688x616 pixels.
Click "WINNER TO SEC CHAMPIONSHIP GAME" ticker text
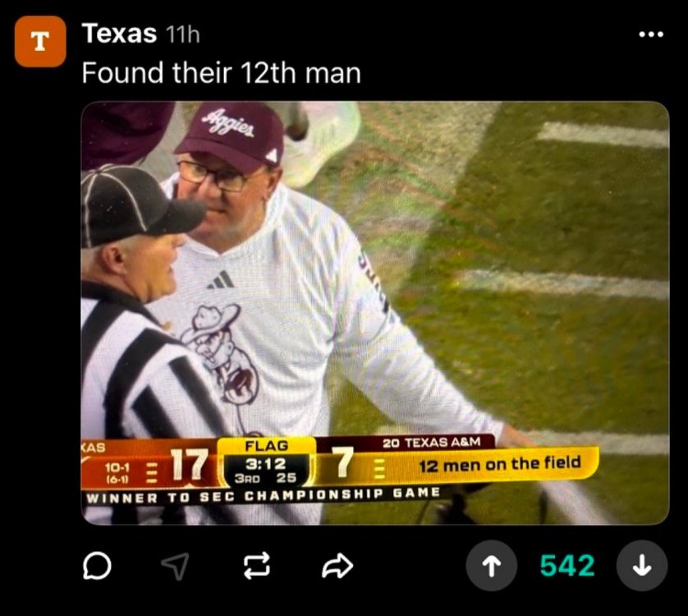[263, 495]
